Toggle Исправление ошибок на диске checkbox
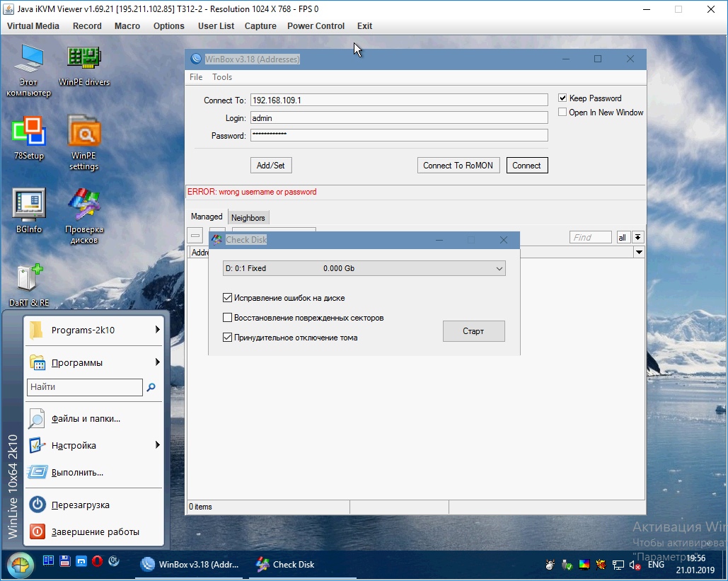Image resolution: width=728 pixels, height=581 pixels. [x=228, y=298]
